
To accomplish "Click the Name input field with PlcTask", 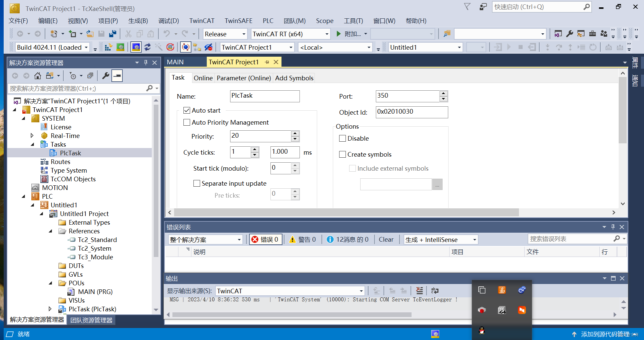I will coord(265,96).
